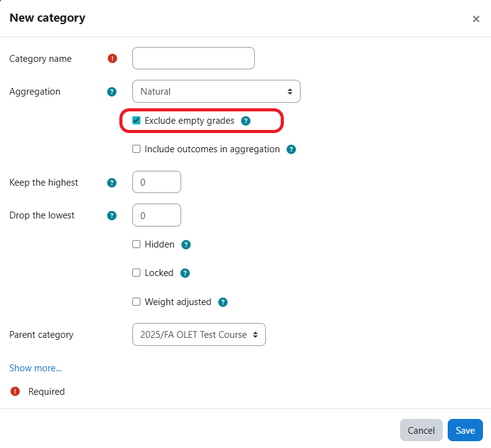Show help for the Locked option

tap(185, 273)
